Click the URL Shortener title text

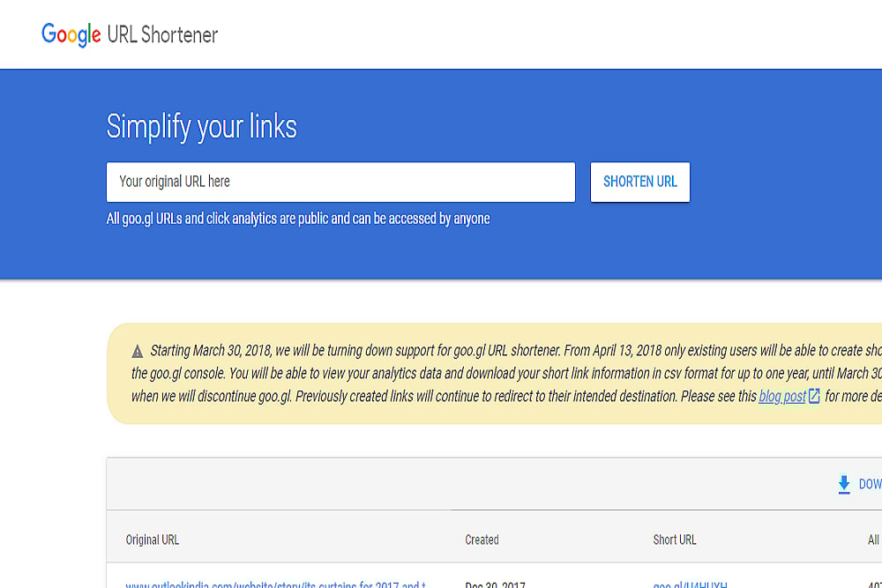[162, 35]
